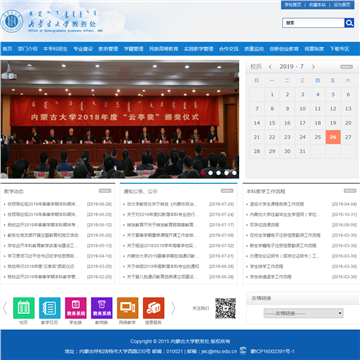Click the blue magnifier search icon
This screenshot has height=360, width=360.
pyautogui.click(x=349, y=23)
